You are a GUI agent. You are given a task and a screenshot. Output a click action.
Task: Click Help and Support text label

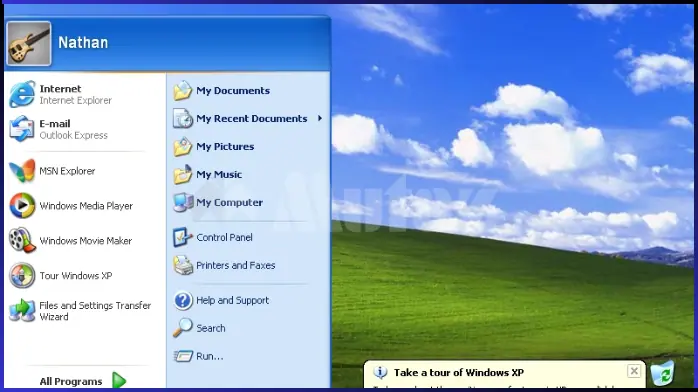(x=232, y=300)
